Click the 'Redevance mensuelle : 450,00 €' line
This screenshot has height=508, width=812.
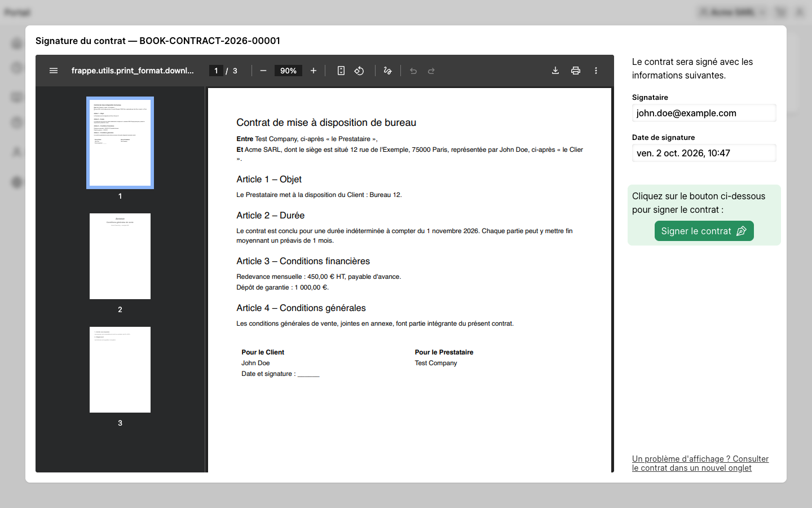click(319, 277)
